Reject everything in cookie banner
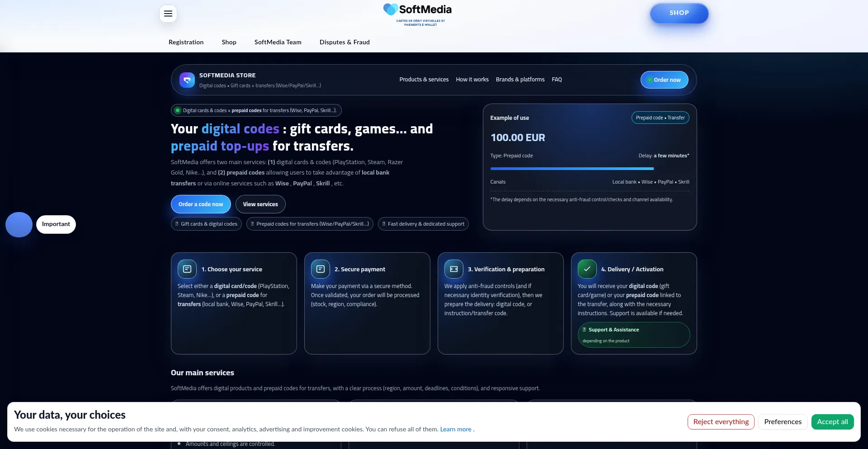 [721, 422]
